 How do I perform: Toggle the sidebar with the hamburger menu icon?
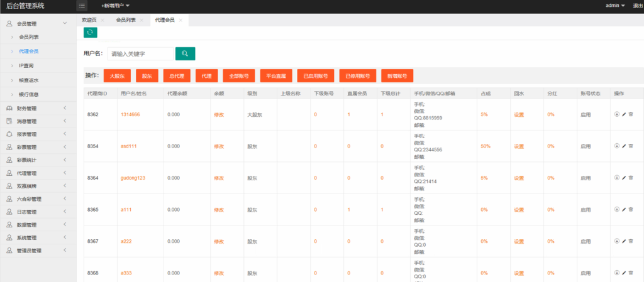[x=82, y=6]
